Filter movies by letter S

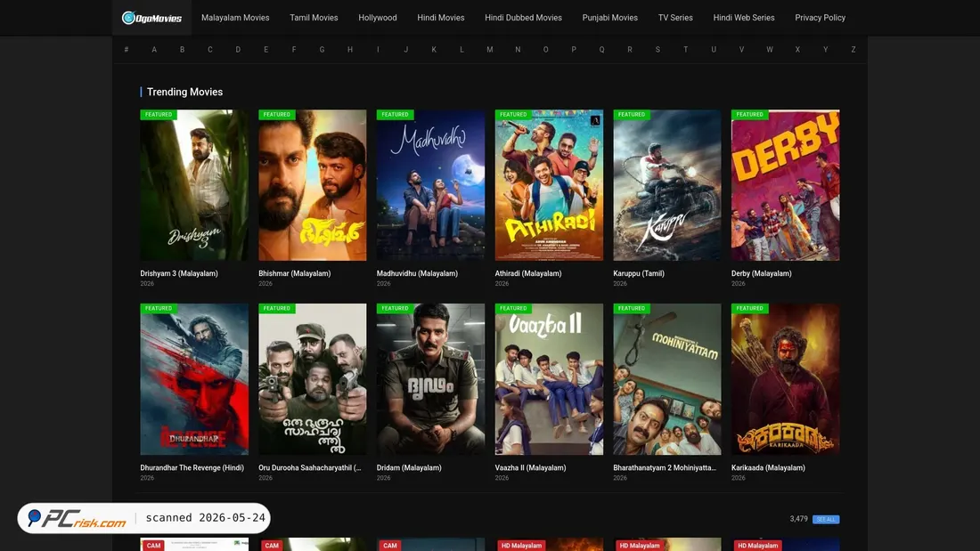coord(657,49)
